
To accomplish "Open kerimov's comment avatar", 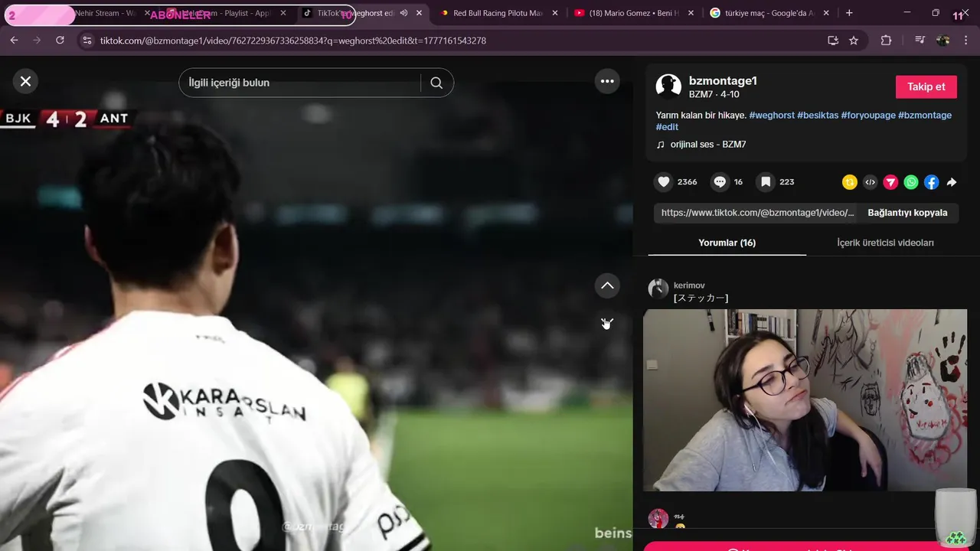I will [658, 289].
